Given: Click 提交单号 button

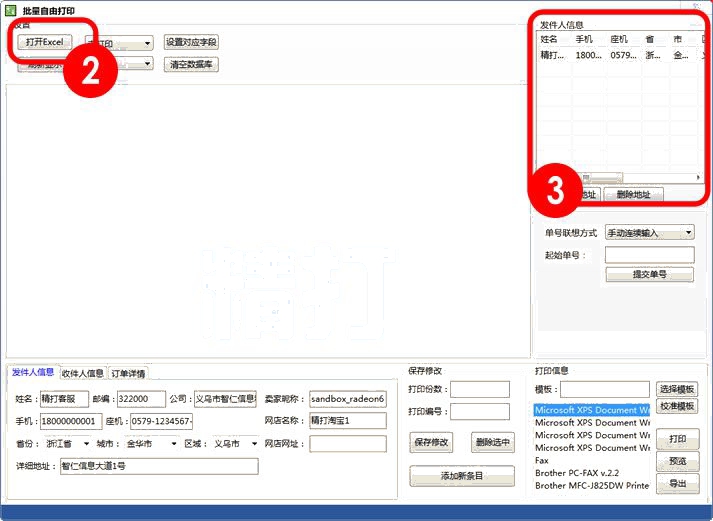Looking at the screenshot, I should [649, 275].
